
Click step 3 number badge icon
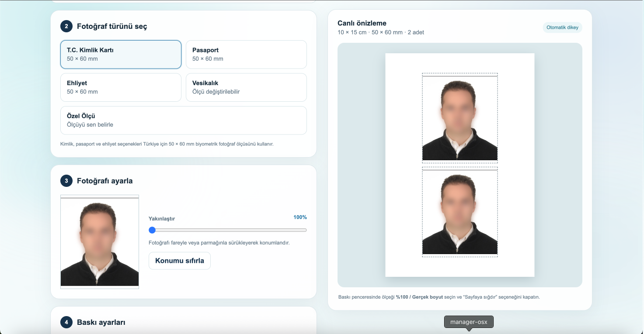click(66, 181)
